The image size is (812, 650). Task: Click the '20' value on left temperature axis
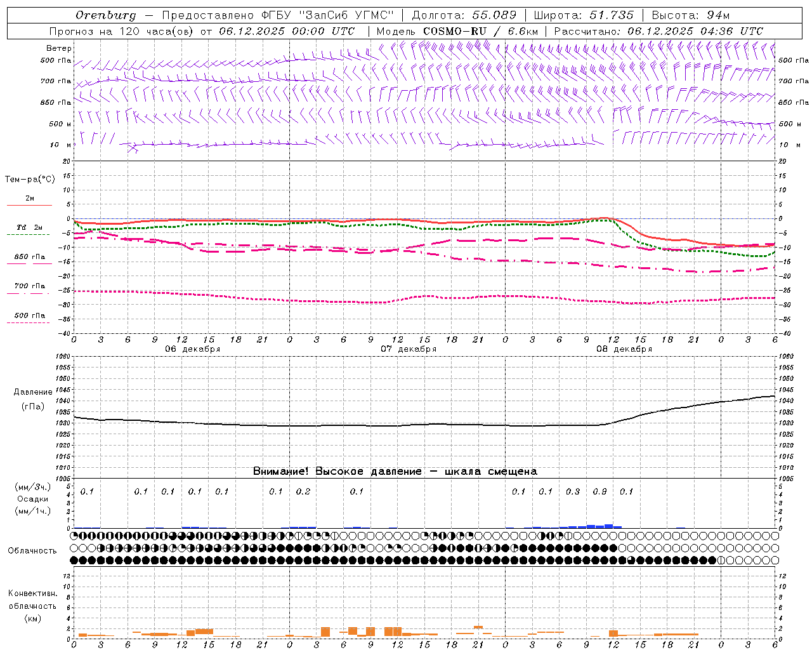(x=65, y=161)
